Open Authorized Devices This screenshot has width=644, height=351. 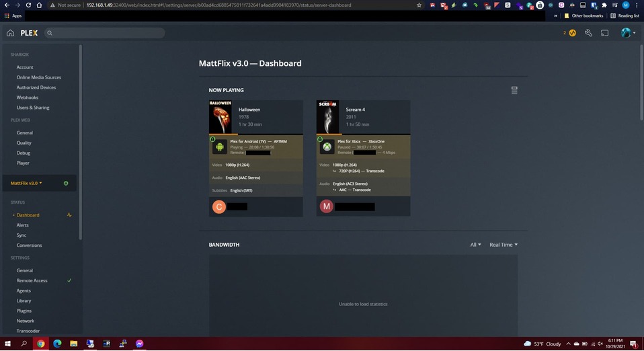(x=36, y=87)
